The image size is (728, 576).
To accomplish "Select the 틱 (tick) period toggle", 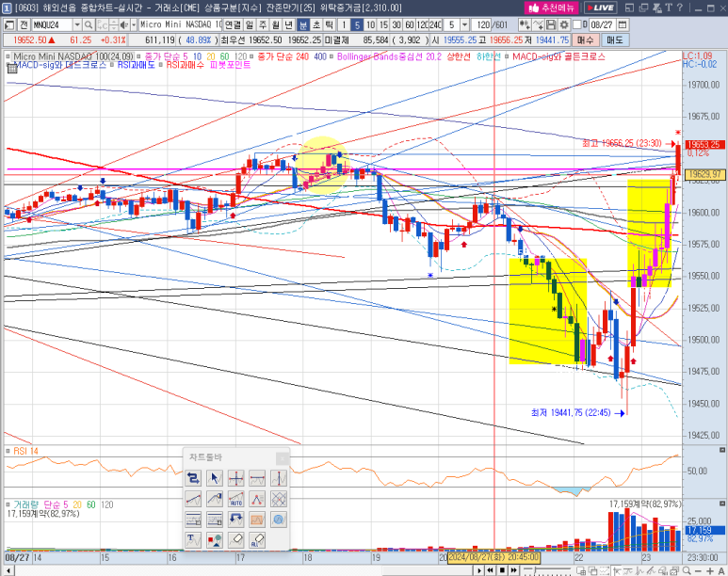I will (330, 25).
